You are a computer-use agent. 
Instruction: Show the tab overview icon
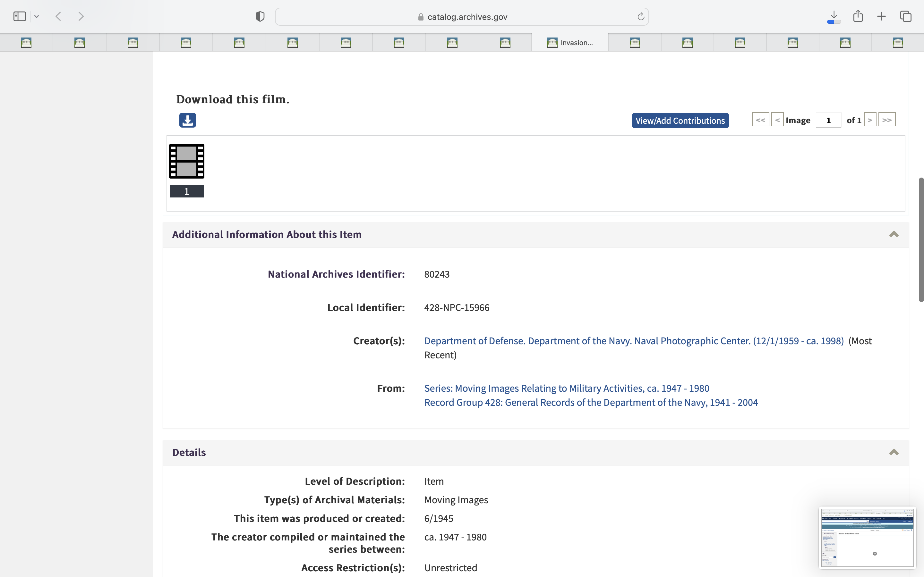(x=906, y=16)
